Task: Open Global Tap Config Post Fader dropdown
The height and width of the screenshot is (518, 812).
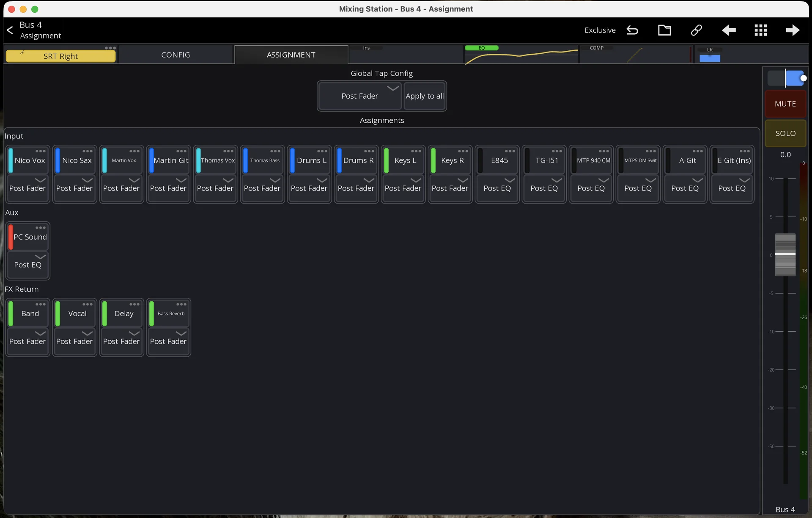Action: coord(359,96)
